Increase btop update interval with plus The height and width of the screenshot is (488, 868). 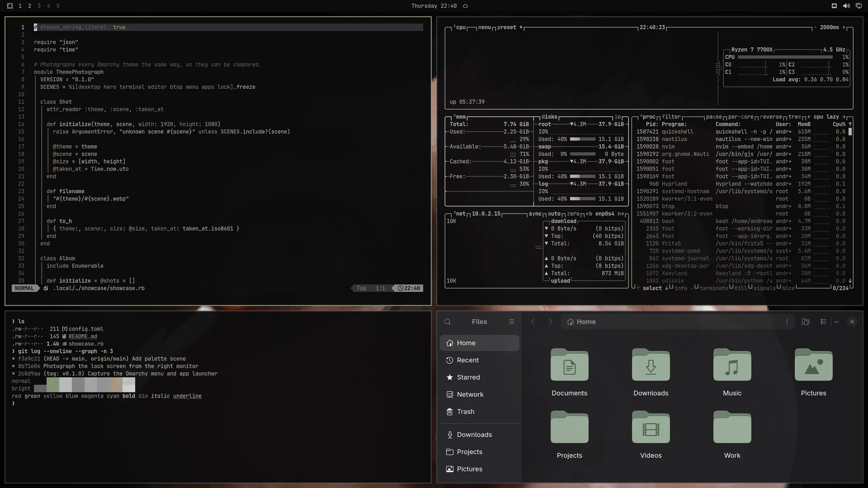point(844,27)
